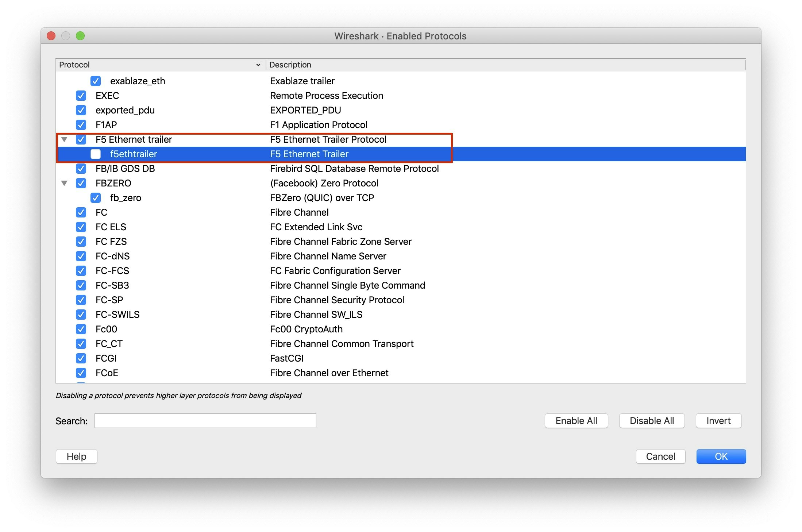Select 'Fibre Channel Common Transport' description

pos(342,344)
